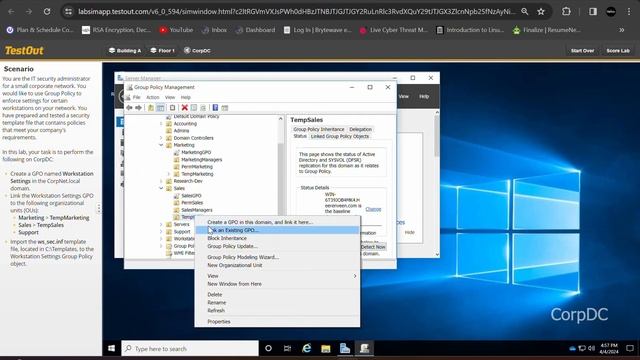Click the Building A navigation button
Image resolution: width=640 pixels, height=360 pixels.
point(125,51)
